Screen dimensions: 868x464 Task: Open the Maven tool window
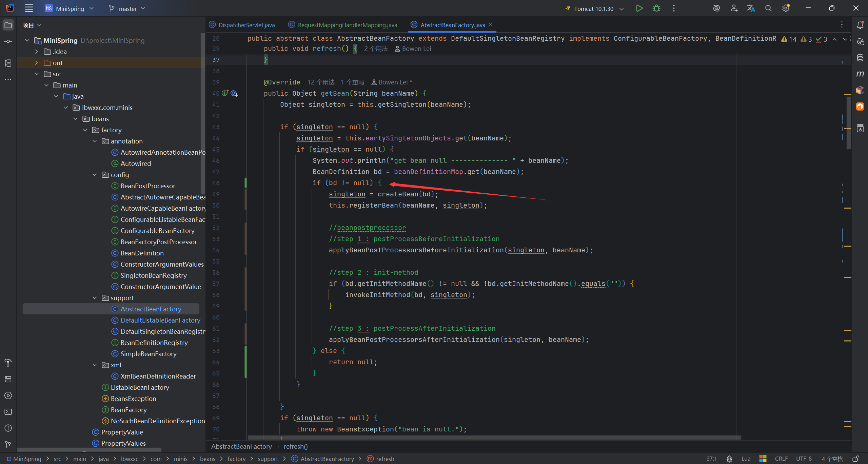860,74
